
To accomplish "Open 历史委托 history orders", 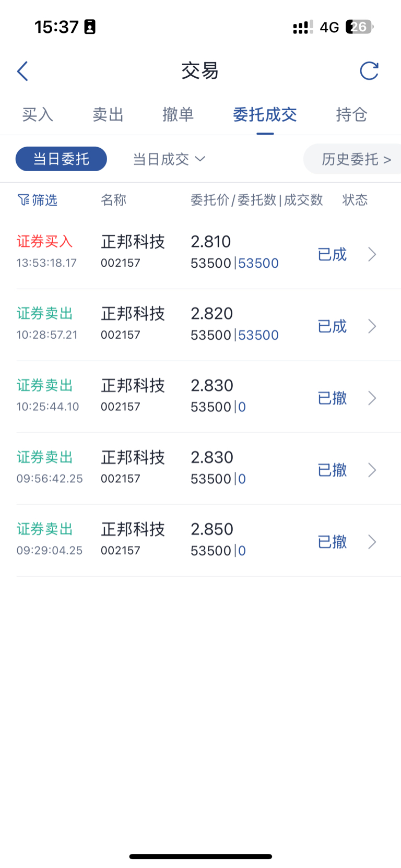I will point(356,159).
